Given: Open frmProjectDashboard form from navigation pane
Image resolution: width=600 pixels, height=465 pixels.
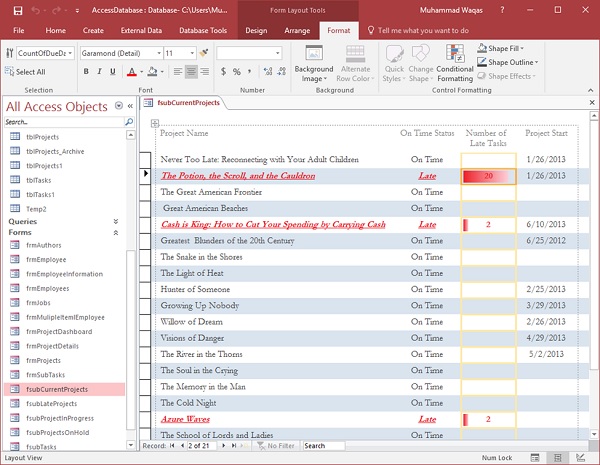Looking at the screenshot, I should coord(58,331).
